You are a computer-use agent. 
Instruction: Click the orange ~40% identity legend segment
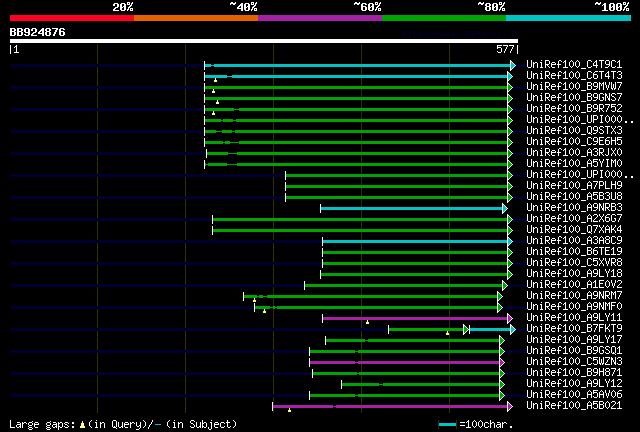pos(196,18)
